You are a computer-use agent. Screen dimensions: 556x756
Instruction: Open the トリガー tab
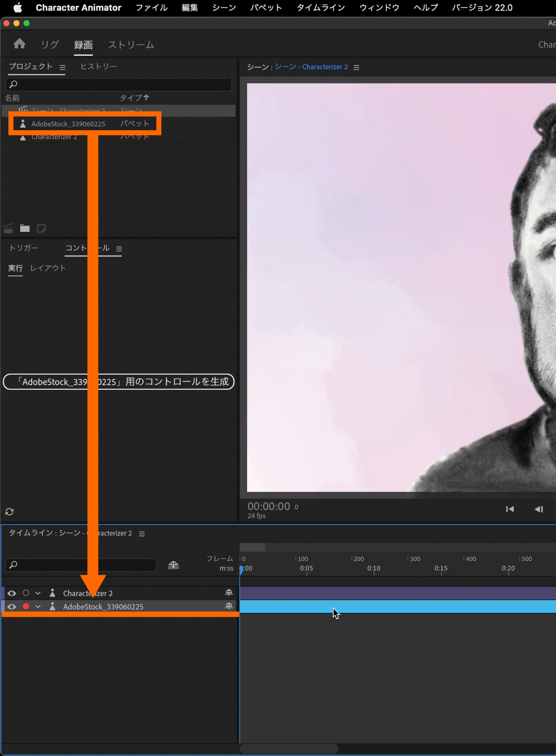pos(24,248)
